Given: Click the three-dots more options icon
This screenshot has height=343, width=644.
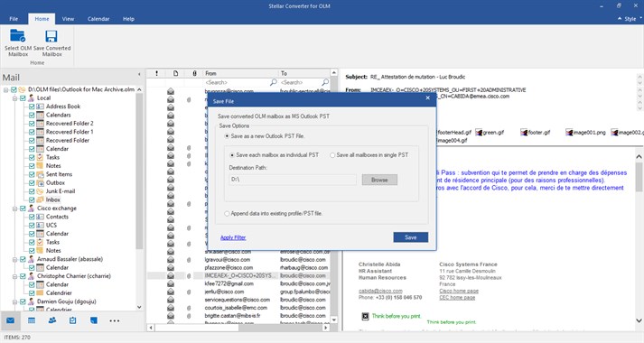Looking at the screenshot, I should pyautogui.click(x=115, y=320).
